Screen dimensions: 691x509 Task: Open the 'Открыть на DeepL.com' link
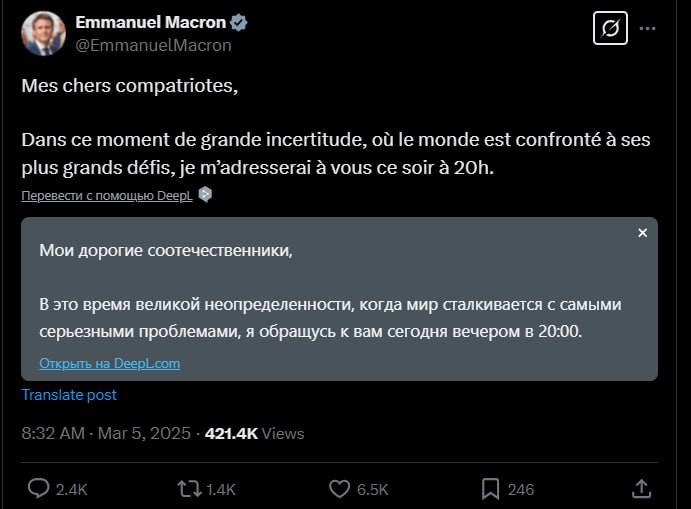pyautogui.click(x=110, y=363)
